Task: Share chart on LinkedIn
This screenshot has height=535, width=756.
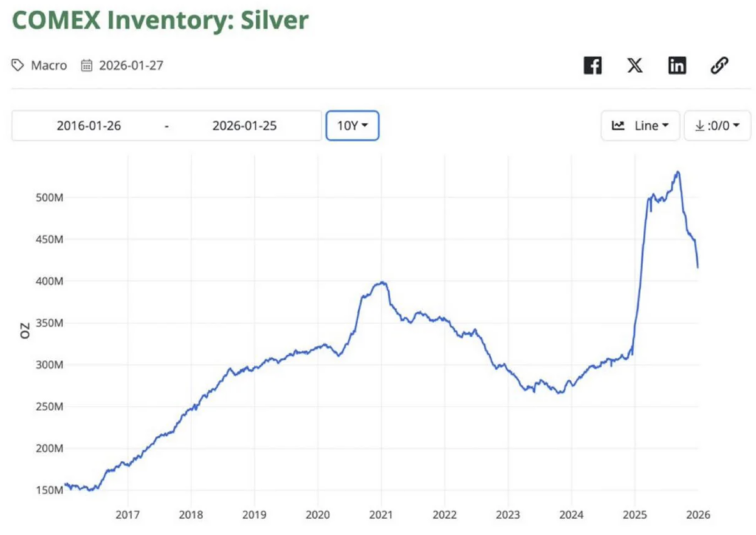Action: (677, 65)
